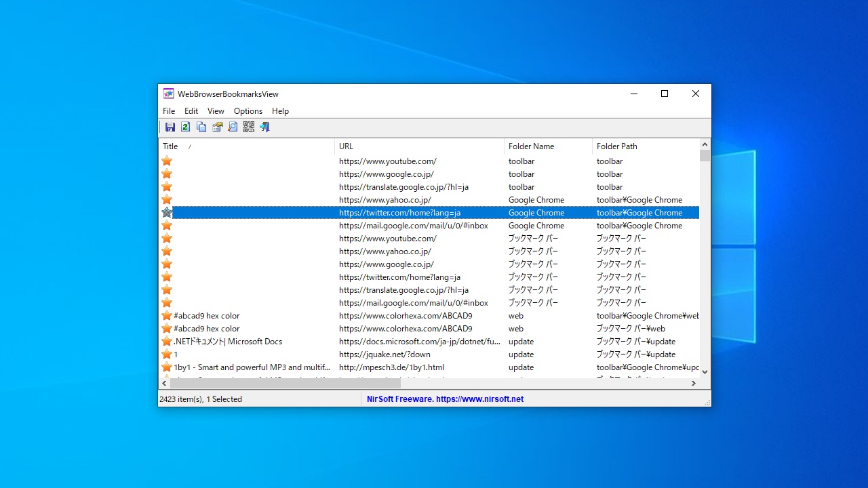
Task: Click star icon of mail.google.com Google Chrome row
Action: (167, 226)
